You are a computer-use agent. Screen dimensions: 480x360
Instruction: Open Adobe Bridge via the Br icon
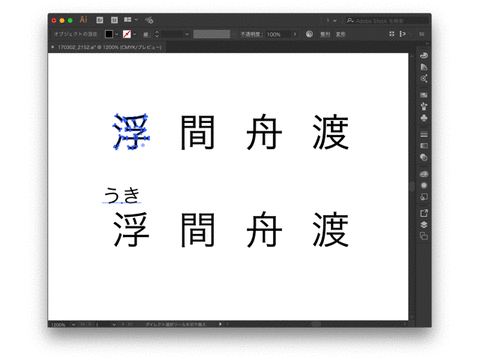pos(100,20)
